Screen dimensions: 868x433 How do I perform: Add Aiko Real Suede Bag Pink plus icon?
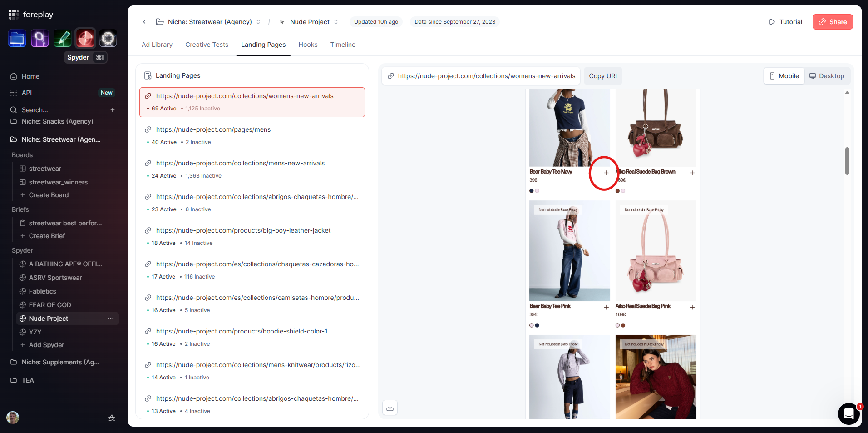pyautogui.click(x=692, y=307)
